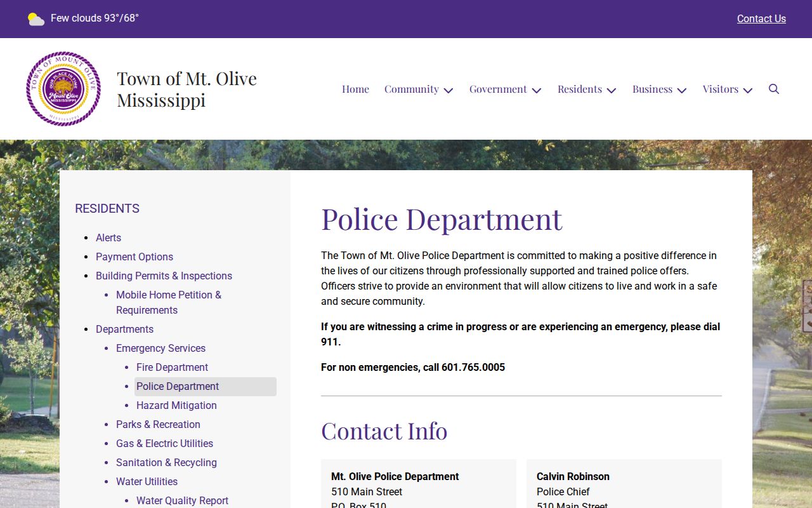The image size is (812, 508).
Task: Click the Town of Mt. Olive Mississippi title
Action: coord(187,89)
